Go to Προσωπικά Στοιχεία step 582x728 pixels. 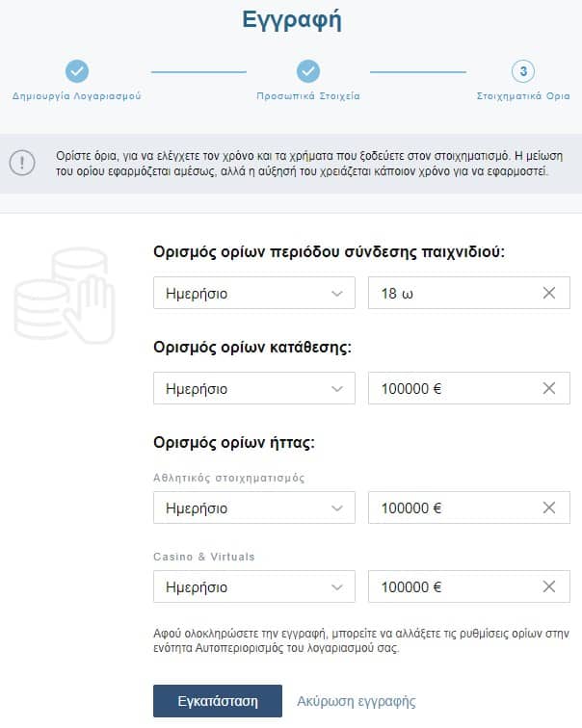[x=308, y=96]
